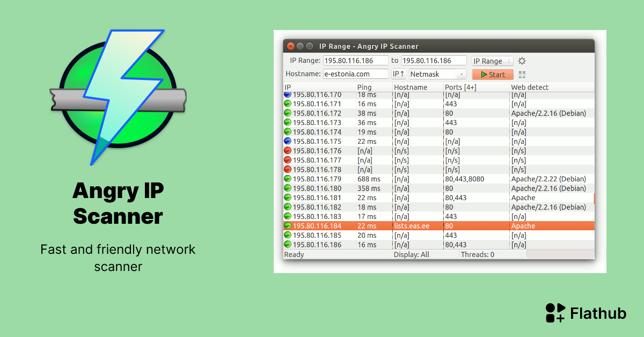This screenshot has width=644, height=337.
Task: Click the Flathub logo icon
Action: tap(554, 313)
